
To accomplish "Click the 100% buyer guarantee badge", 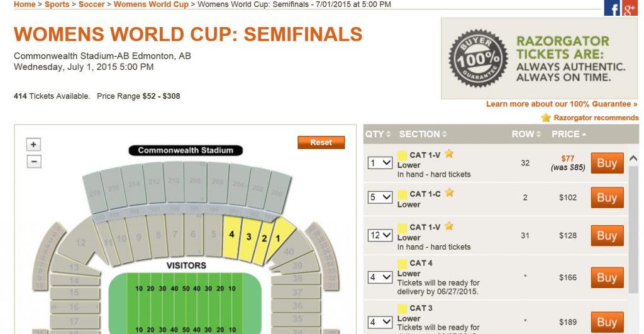I will coord(479,58).
